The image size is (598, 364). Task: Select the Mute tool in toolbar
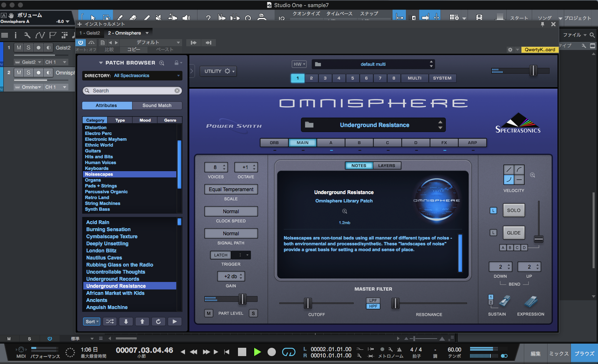[x=158, y=17]
